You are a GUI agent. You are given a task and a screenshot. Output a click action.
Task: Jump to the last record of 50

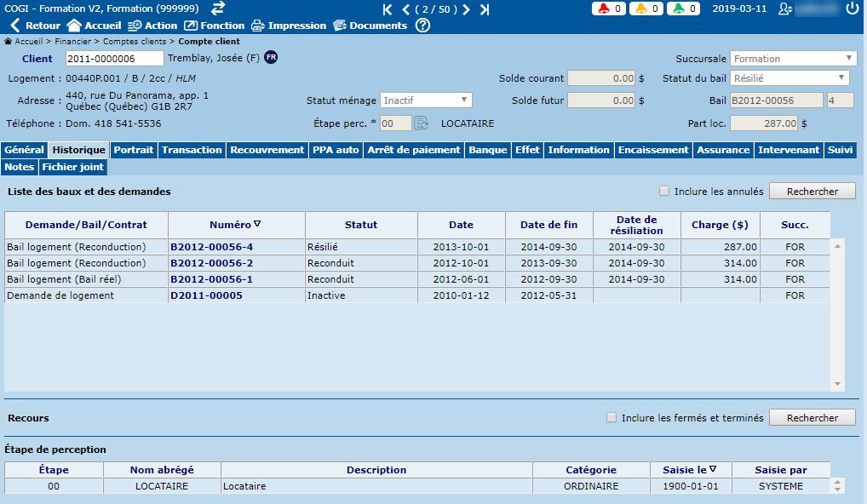tap(485, 9)
